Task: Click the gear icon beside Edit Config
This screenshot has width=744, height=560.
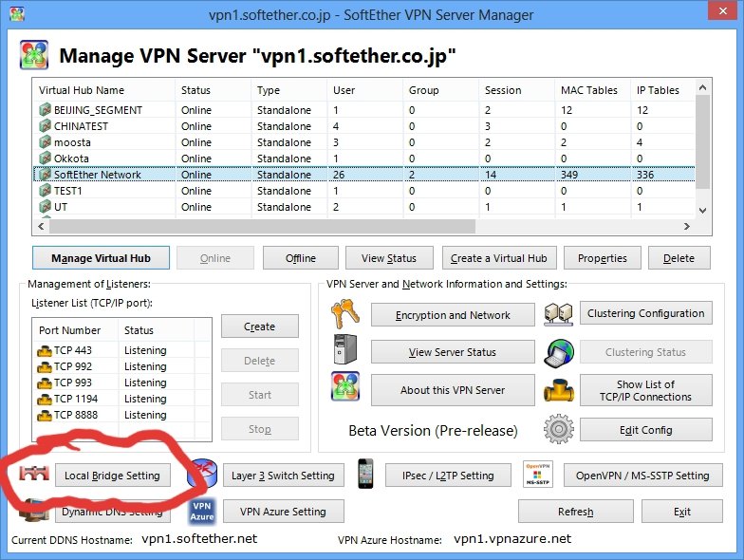Action: [x=558, y=429]
